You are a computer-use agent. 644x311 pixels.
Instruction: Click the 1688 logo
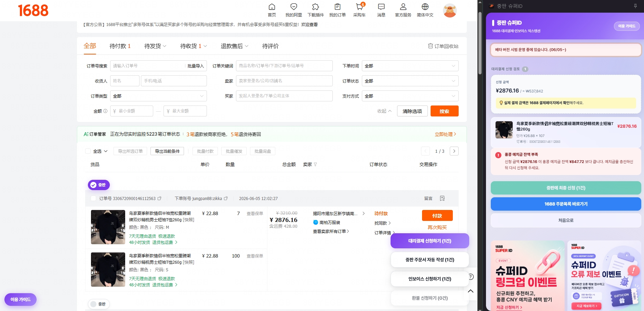pos(33,11)
